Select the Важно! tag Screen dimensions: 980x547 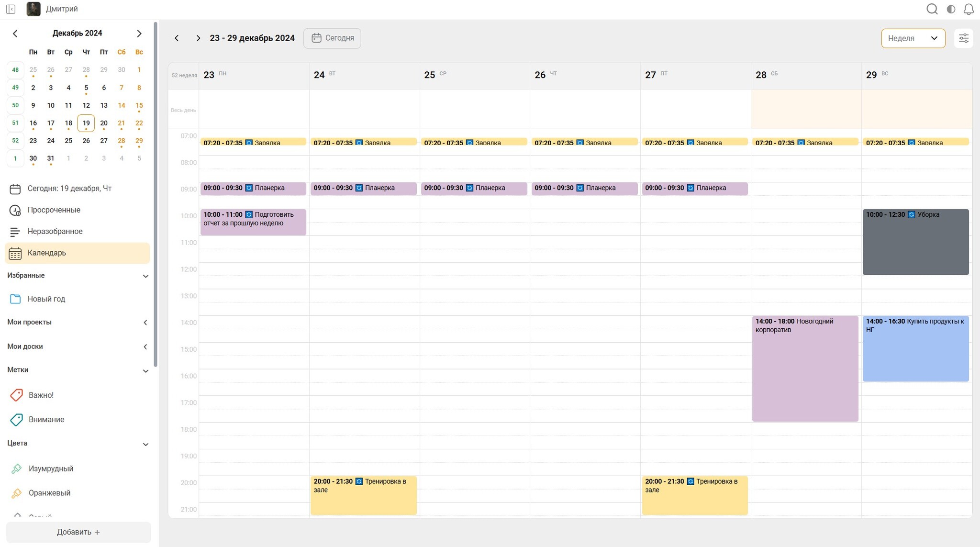(x=41, y=395)
